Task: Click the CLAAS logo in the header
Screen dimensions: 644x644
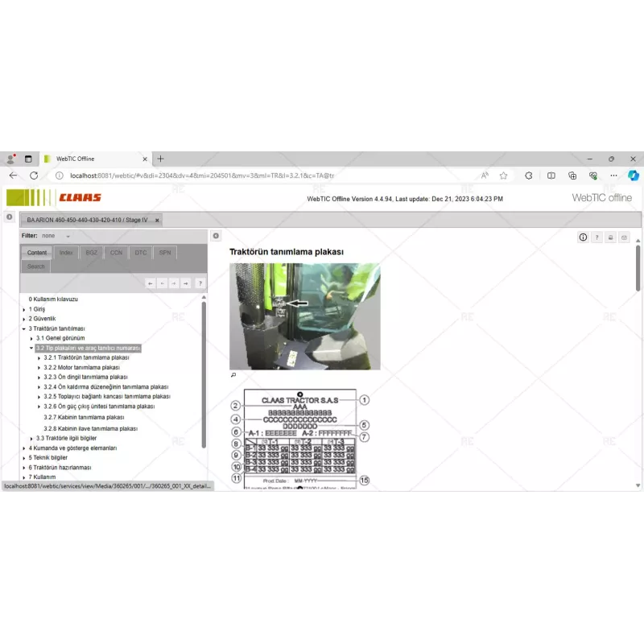Action: pyautogui.click(x=80, y=196)
